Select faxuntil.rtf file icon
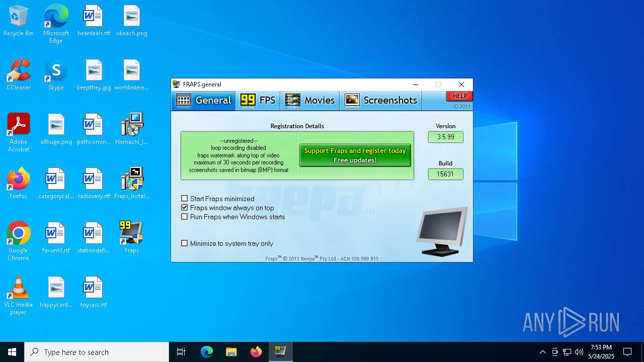The image size is (644, 362). click(56, 238)
